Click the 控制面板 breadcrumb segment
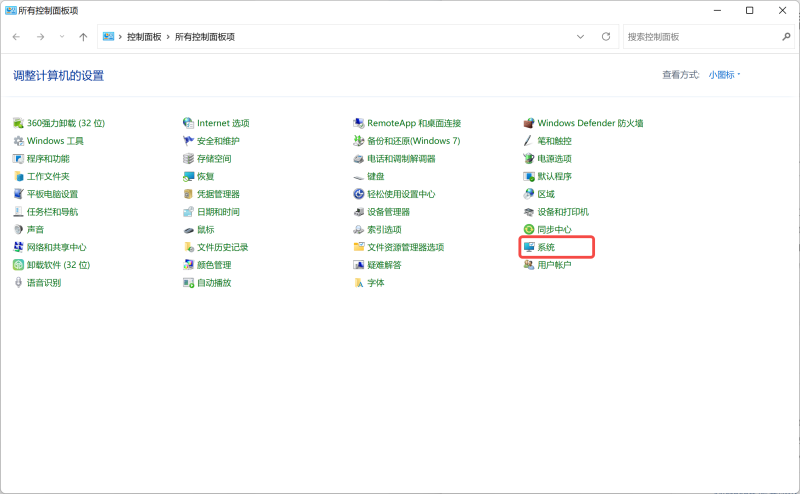 click(144, 37)
